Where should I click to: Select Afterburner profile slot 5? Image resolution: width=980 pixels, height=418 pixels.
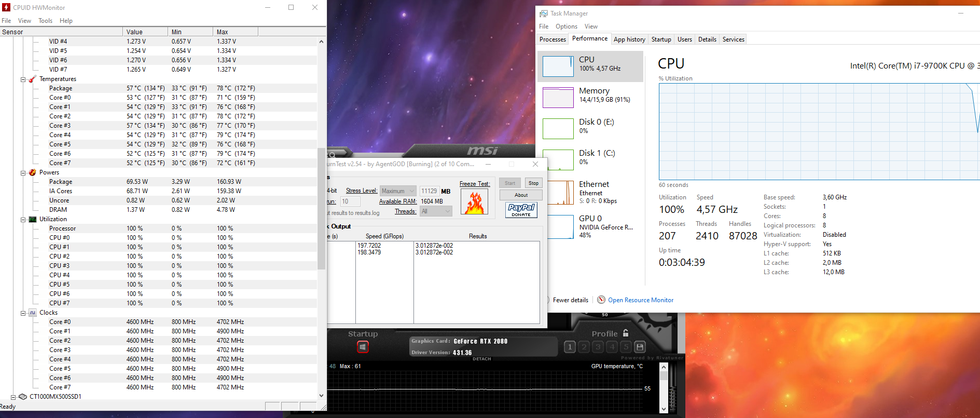point(626,346)
